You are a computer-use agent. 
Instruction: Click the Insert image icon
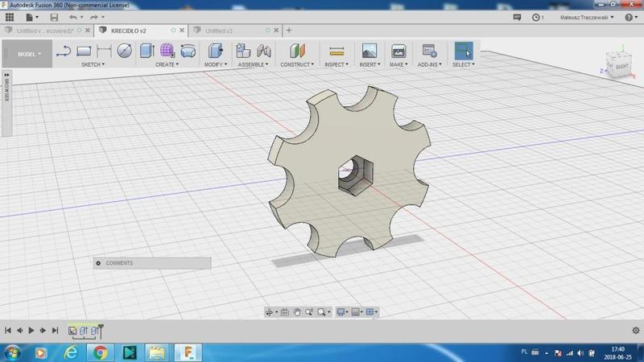tap(369, 51)
